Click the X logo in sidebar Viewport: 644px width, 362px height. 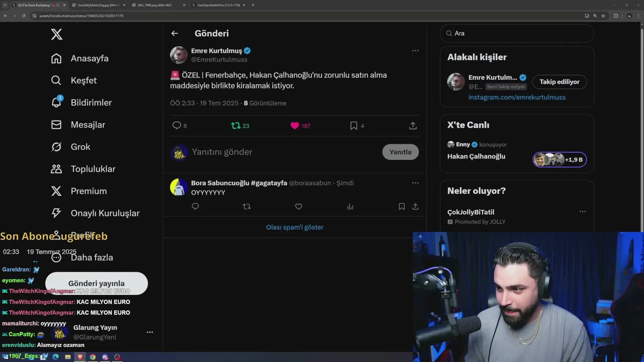[57, 34]
